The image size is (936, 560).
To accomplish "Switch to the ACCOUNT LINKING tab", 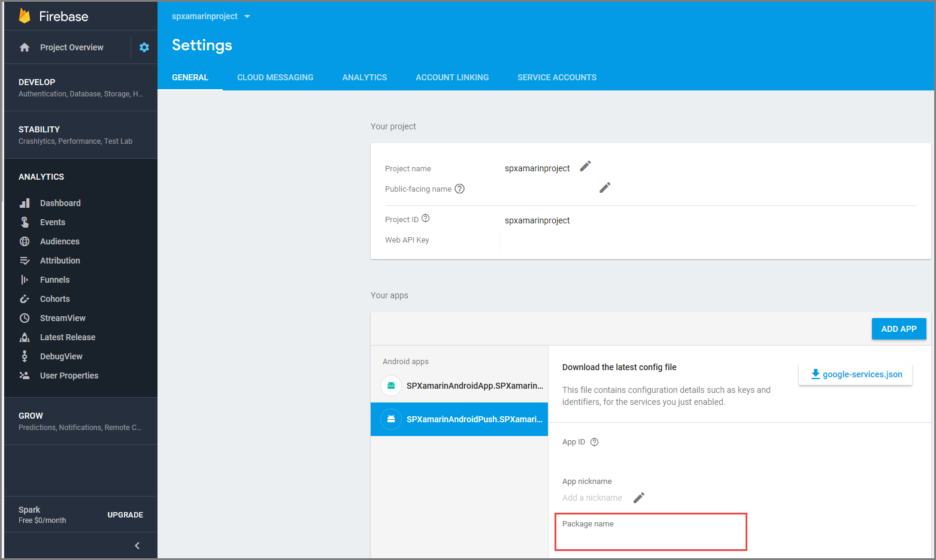I will (x=452, y=77).
